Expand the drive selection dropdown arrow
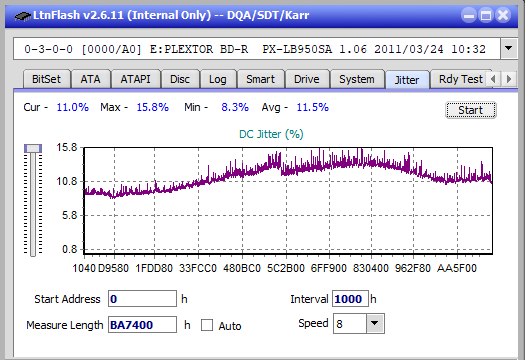The width and height of the screenshot is (525, 360). pyautogui.click(x=509, y=49)
